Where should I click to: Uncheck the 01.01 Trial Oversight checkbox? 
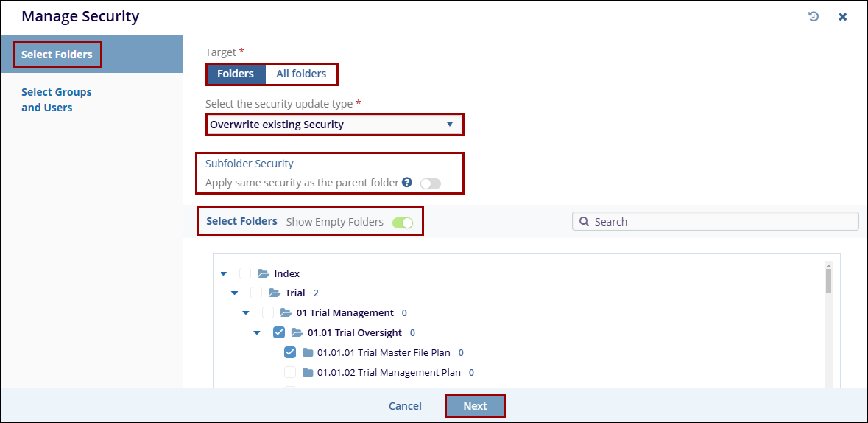279,332
